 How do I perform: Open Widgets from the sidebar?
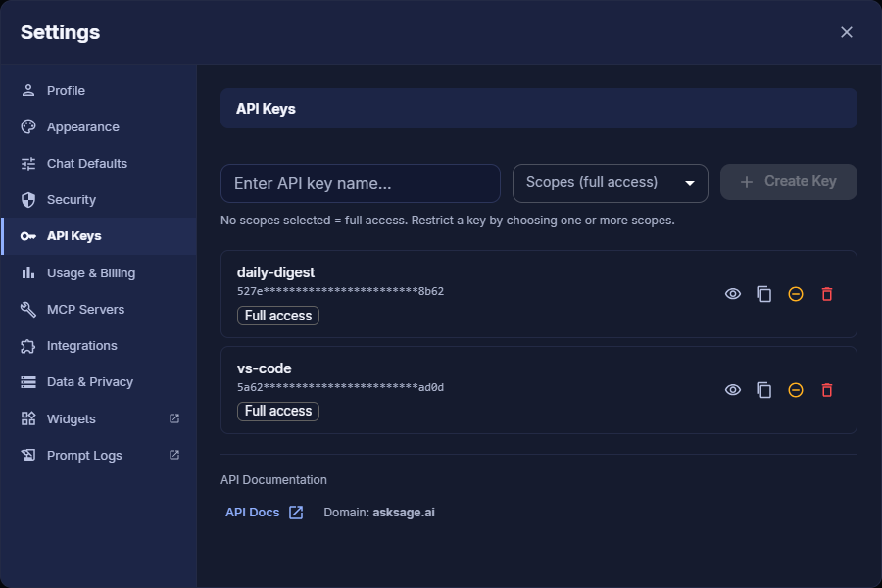point(98,418)
